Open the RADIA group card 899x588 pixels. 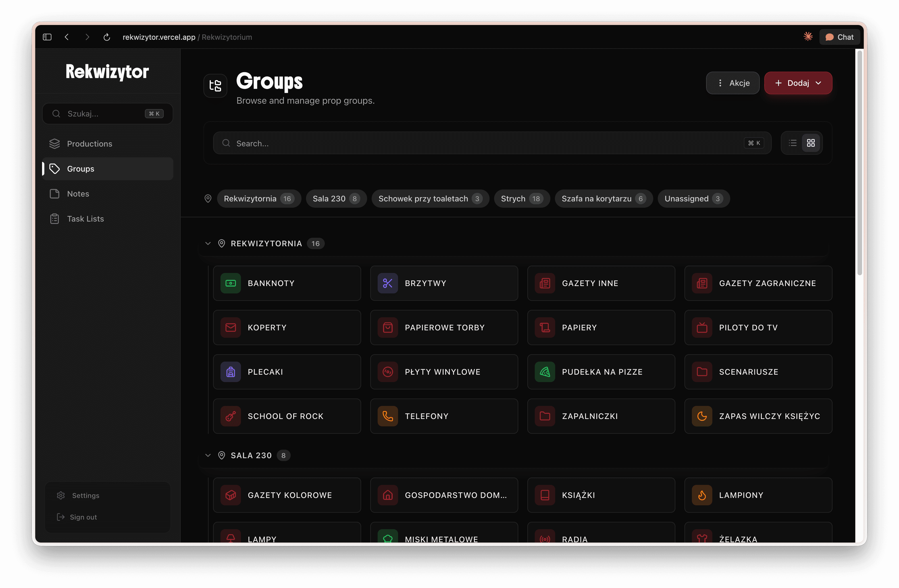click(x=601, y=533)
